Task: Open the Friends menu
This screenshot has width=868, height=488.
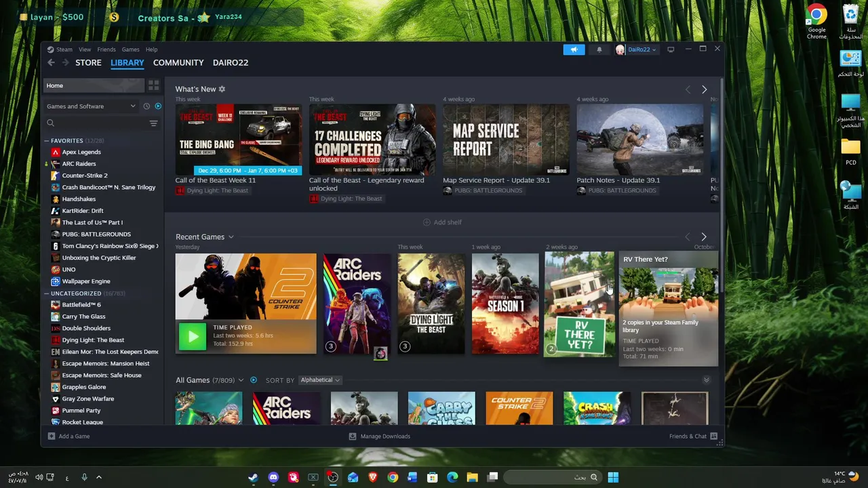Action: click(x=106, y=49)
